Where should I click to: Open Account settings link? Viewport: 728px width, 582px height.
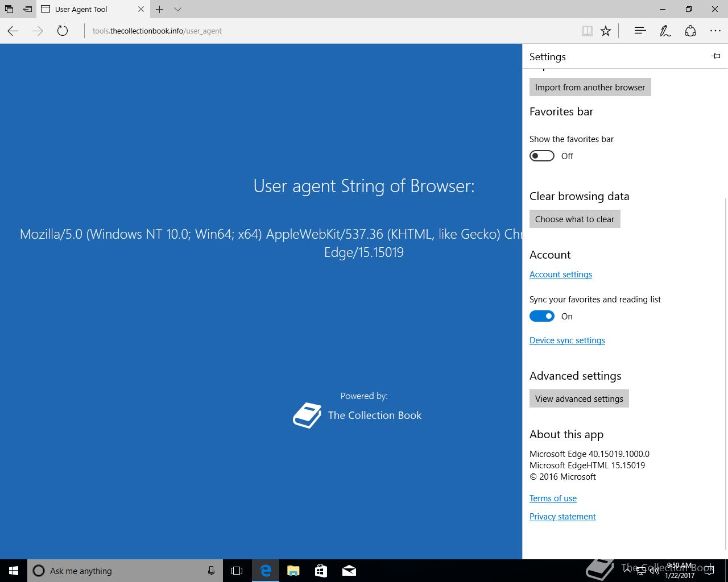[560, 274]
